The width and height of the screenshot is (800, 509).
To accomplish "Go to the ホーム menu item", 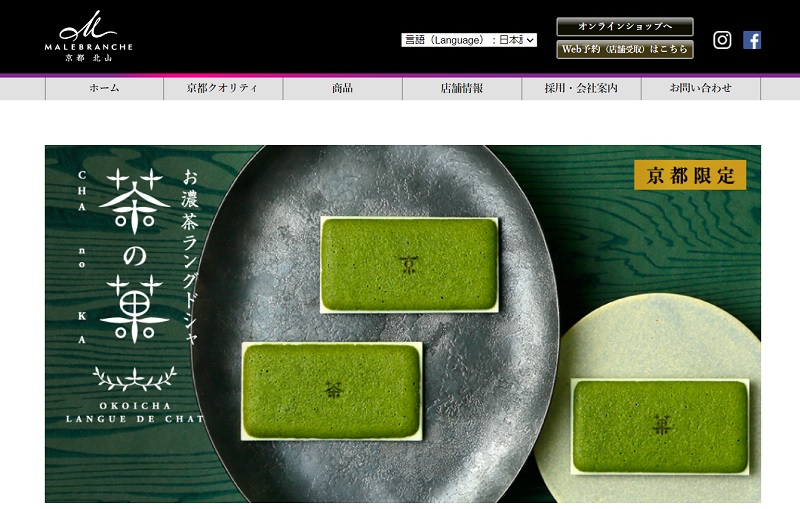I will (x=104, y=88).
